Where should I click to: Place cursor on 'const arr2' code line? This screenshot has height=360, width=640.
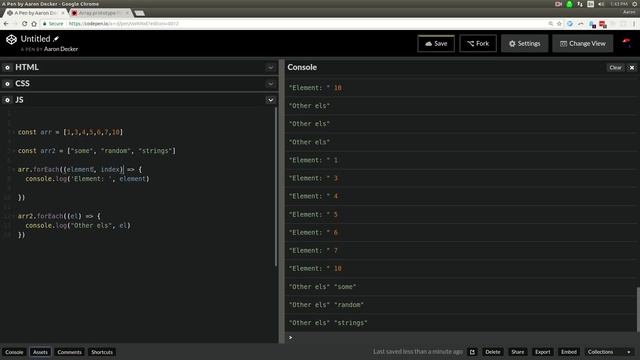pos(97,151)
